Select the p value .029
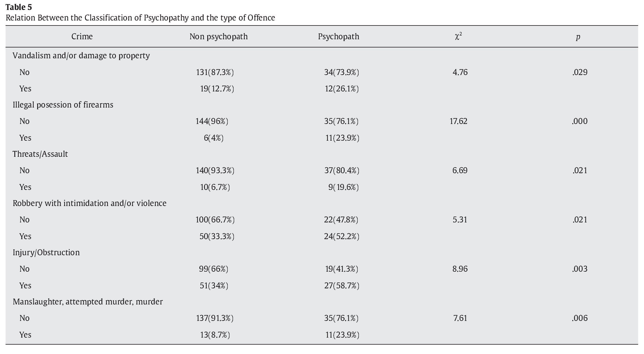This screenshot has width=644, height=354. [580, 72]
